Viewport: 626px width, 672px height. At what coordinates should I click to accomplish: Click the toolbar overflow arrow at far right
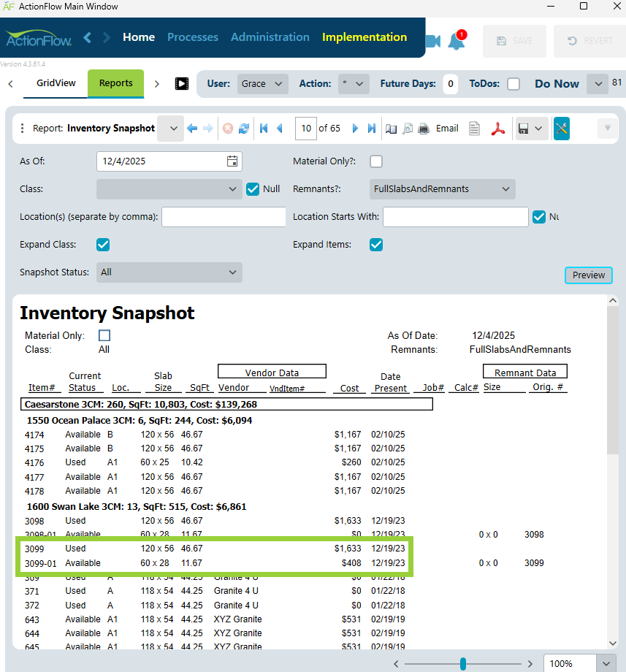click(x=607, y=128)
